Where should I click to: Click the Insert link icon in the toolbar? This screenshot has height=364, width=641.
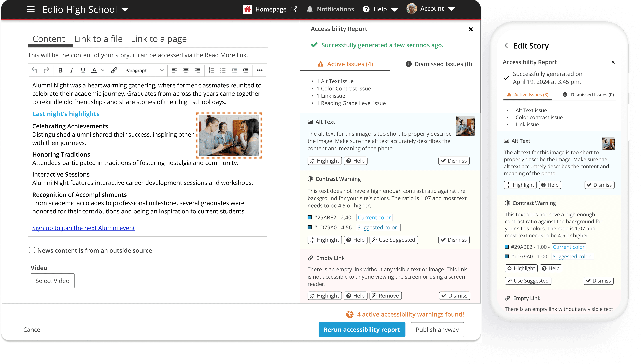(x=114, y=70)
